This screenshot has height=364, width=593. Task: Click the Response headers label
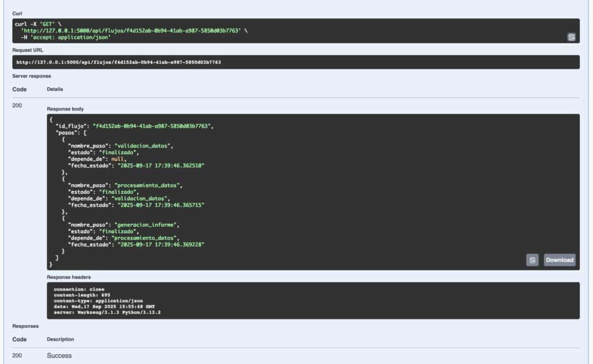pyautogui.click(x=68, y=277)
